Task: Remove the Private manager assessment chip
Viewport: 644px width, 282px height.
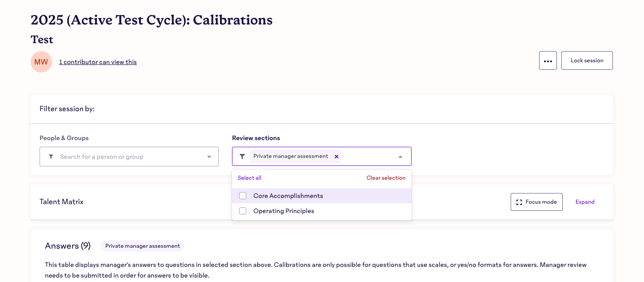Action: [x=336, y=157]
